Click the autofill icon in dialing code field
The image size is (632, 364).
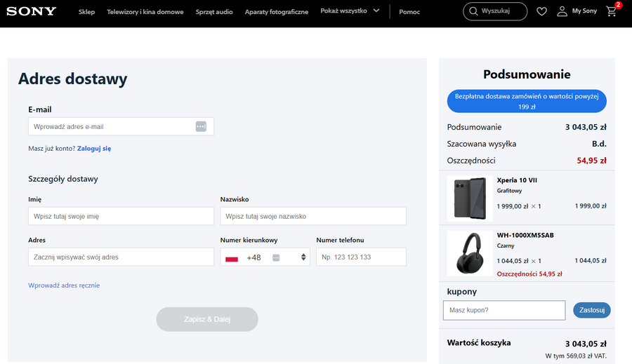pos(276,257)
